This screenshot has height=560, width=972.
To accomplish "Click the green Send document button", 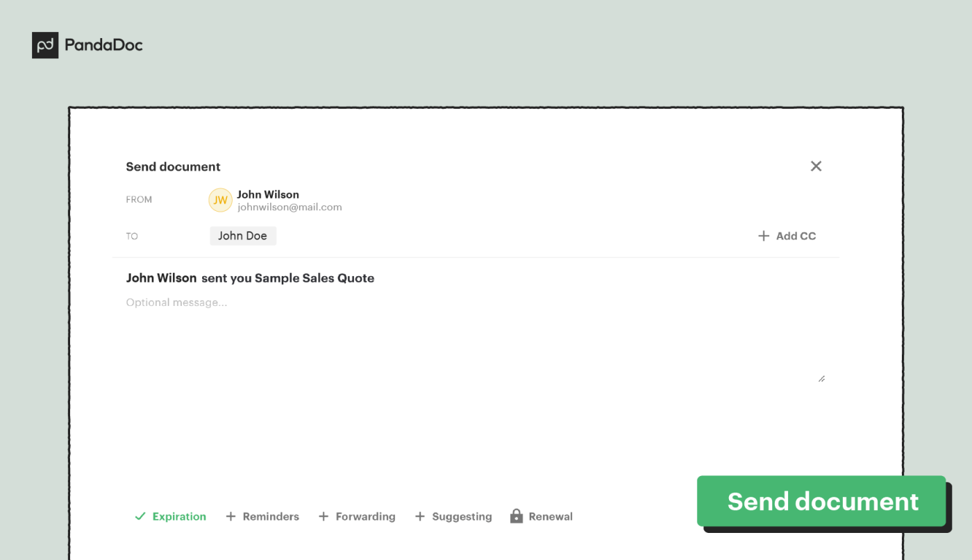I will pos(821,501).
